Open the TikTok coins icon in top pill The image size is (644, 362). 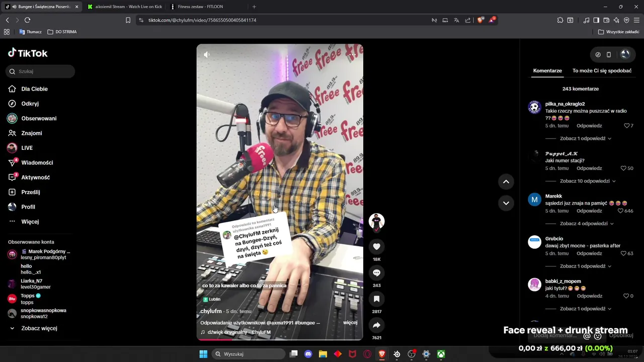[598, 54]
